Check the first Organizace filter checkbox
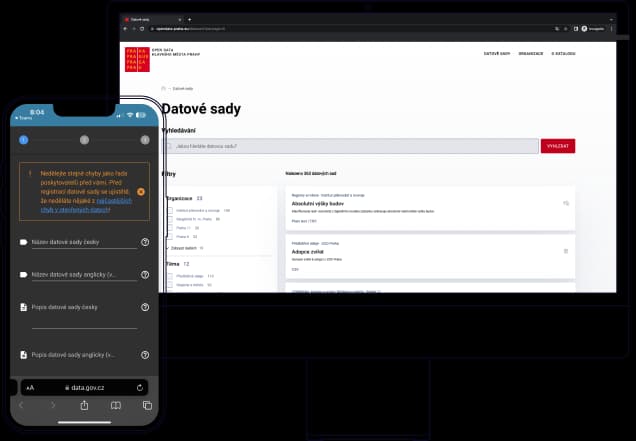Screen dimensions: 636x441 [x=170, y=211]
